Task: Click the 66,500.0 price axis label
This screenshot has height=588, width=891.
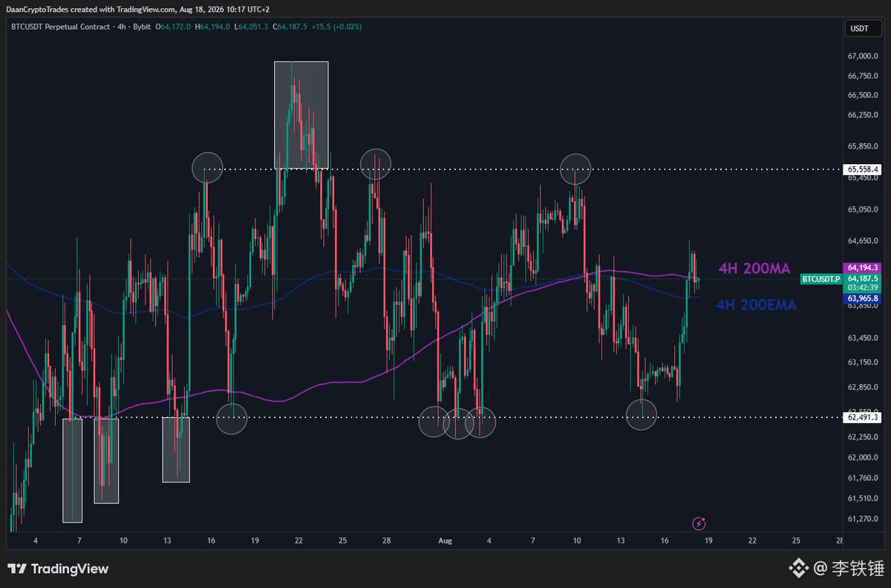Action: click(x=862, y=95)
